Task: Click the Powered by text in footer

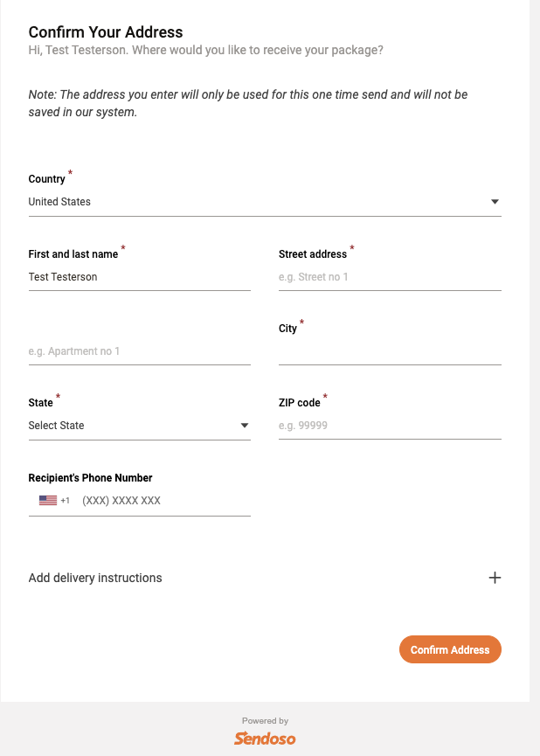Action: 265,721
